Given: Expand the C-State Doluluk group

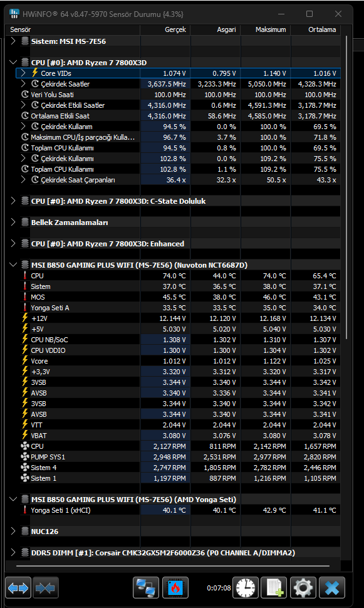Looking at the screenshot, I should (13, 201).
